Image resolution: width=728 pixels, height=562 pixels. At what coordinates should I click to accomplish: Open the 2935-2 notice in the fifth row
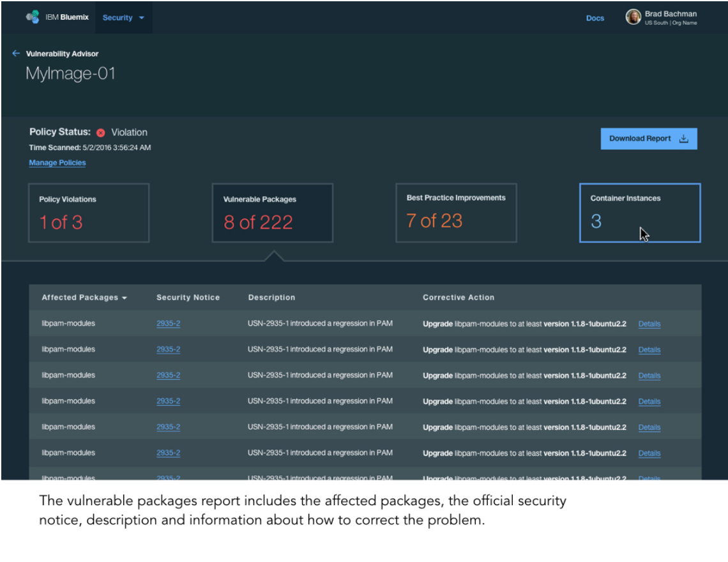point(168,427)
